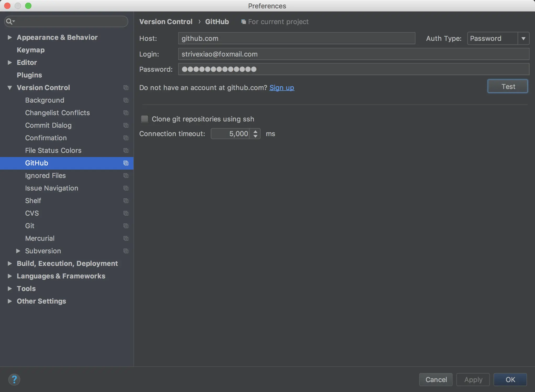Click the help question mark icon
Viewport: 535px width, 392px height.
[x=14, y=379]
